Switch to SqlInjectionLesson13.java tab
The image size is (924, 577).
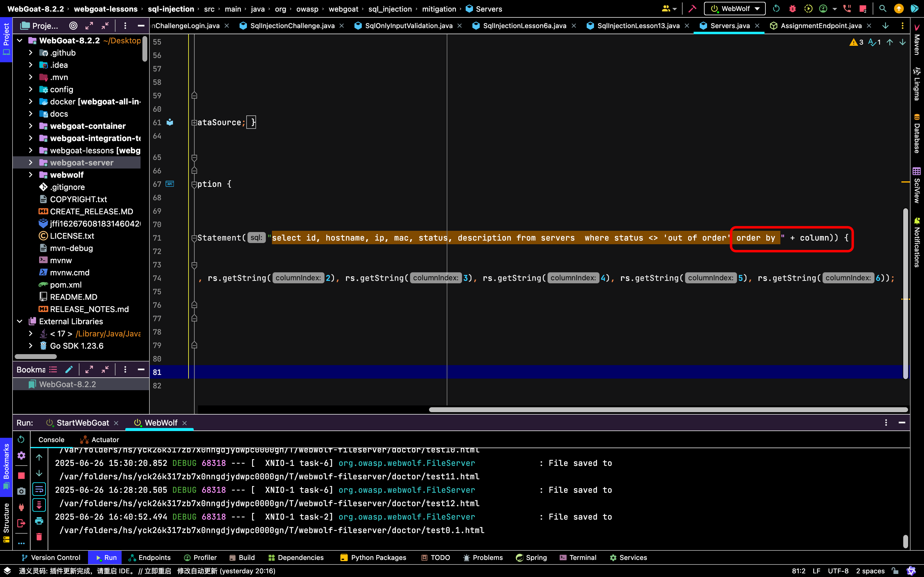[638, 26]
